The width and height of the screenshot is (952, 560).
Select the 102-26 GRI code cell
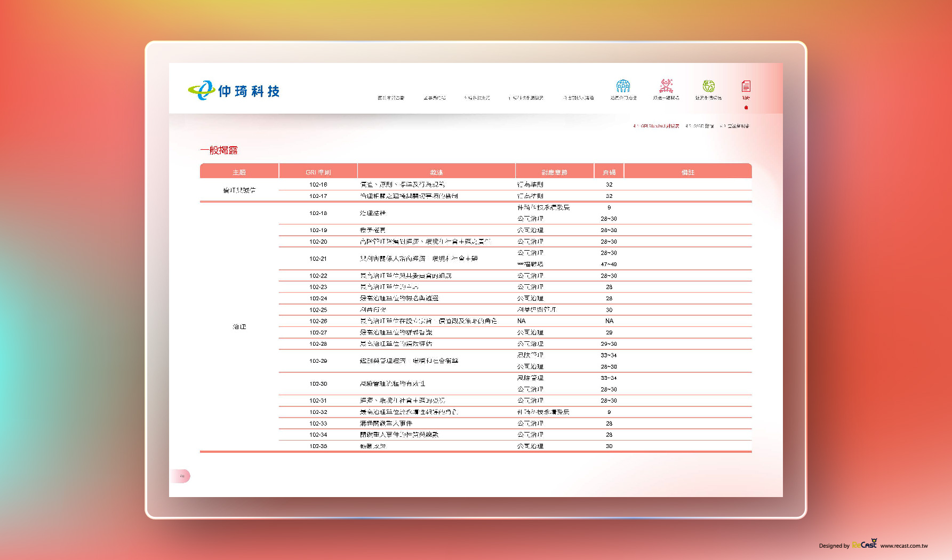[x=318, y=321]
